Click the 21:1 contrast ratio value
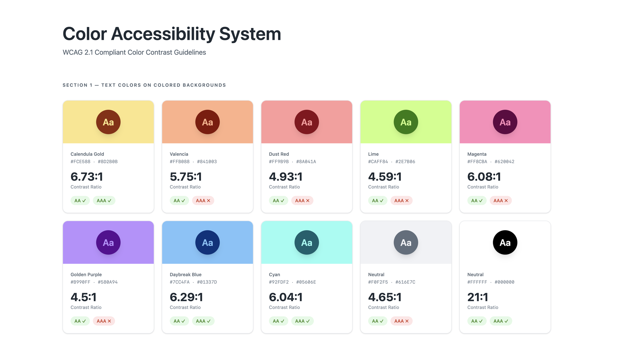 (477, 297)
